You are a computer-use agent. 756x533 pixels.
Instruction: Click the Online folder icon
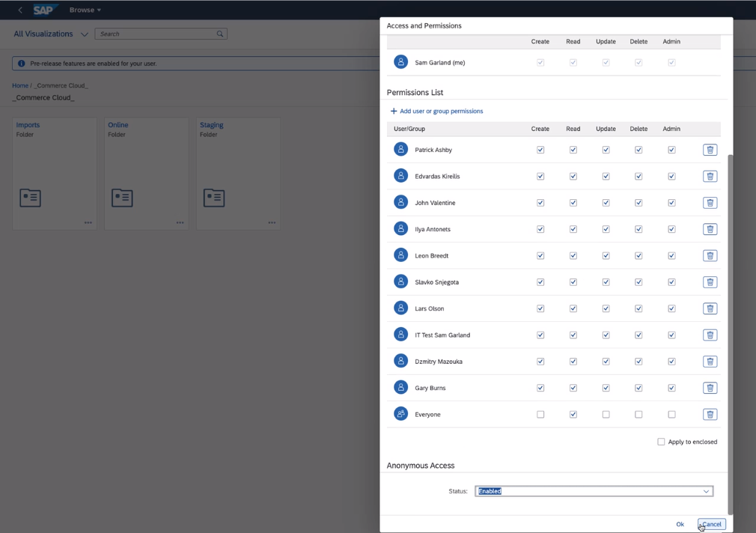coord(122,198)
